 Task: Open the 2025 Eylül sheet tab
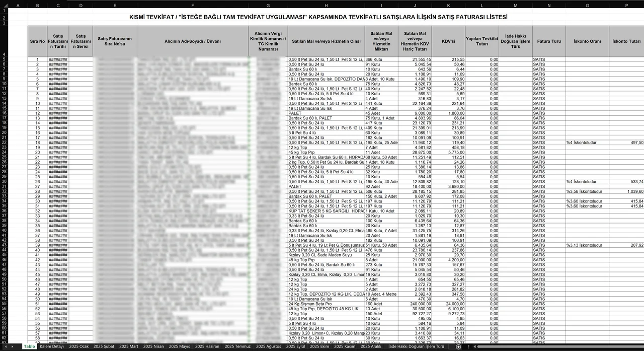point(296,347)
